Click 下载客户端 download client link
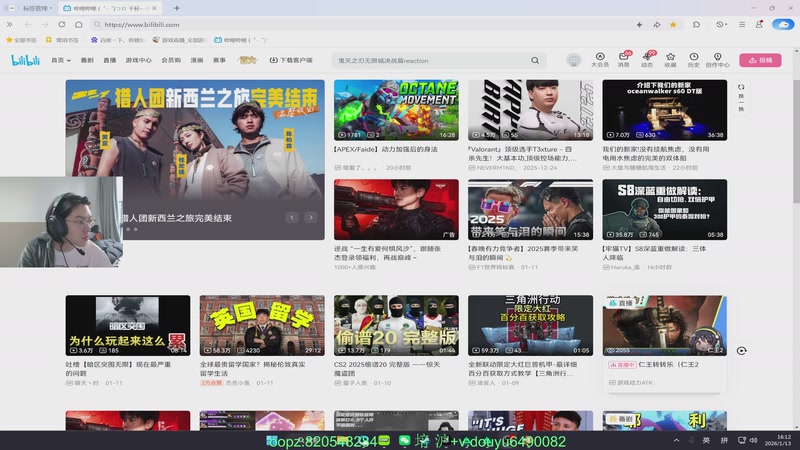800x450 pixels. click(x=291, y=60)
